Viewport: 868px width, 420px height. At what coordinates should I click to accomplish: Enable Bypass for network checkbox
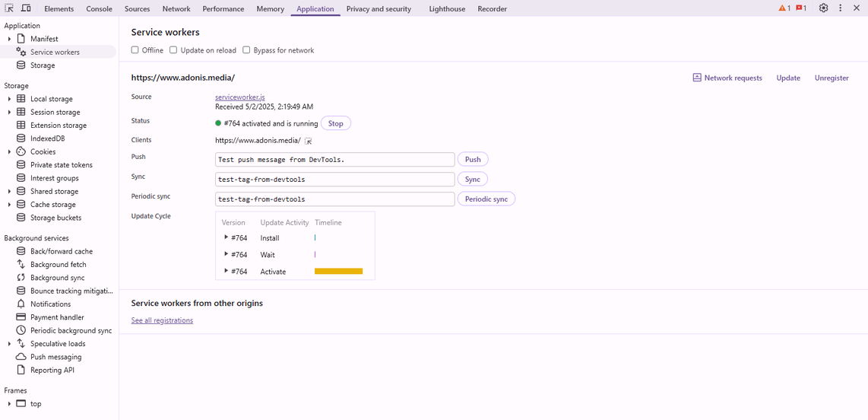click(246, 50)
